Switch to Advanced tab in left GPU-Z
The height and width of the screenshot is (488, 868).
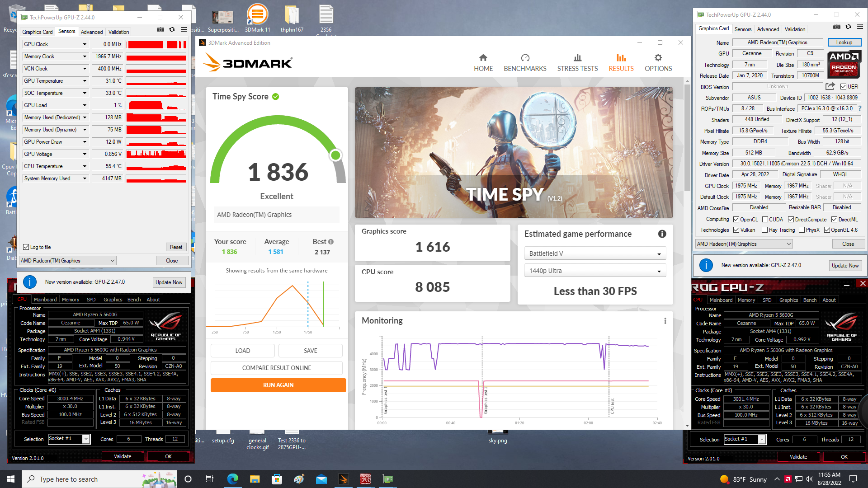click(x=92, y=32)
